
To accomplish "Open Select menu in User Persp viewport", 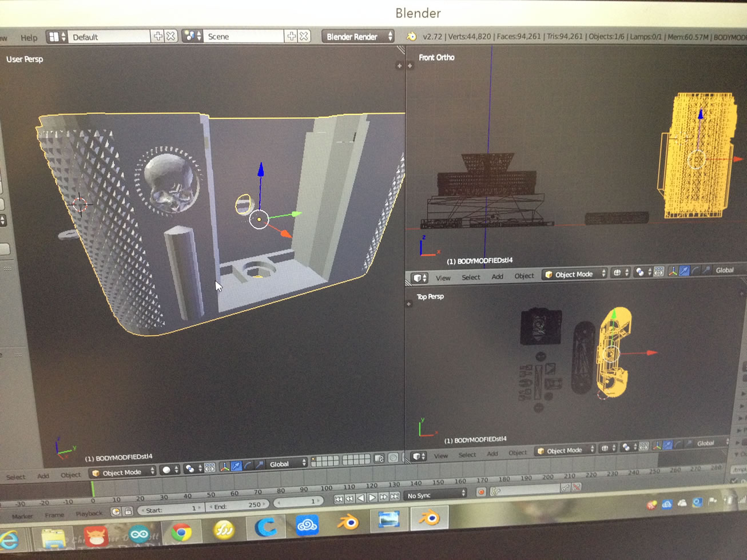I will (15, 476).
